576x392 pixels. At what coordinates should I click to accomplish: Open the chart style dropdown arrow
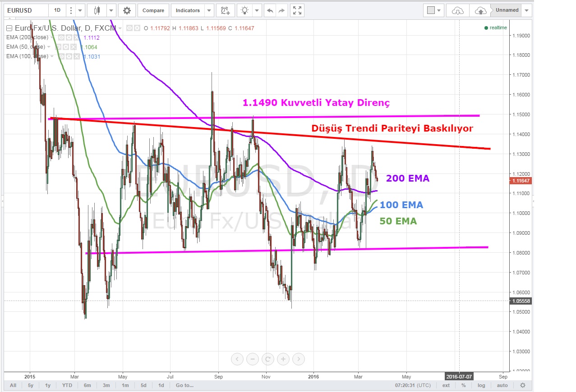(x=111, y=10)
